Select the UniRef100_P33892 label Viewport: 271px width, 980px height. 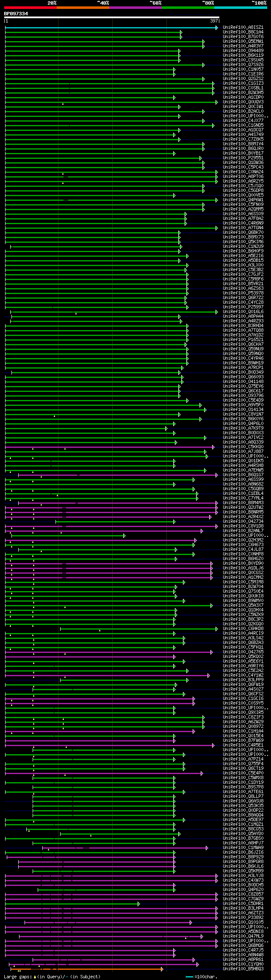tap(243, 918)
